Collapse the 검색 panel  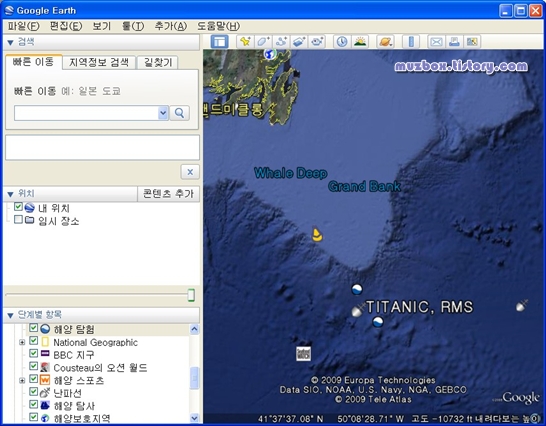click(x=10, y=42)
